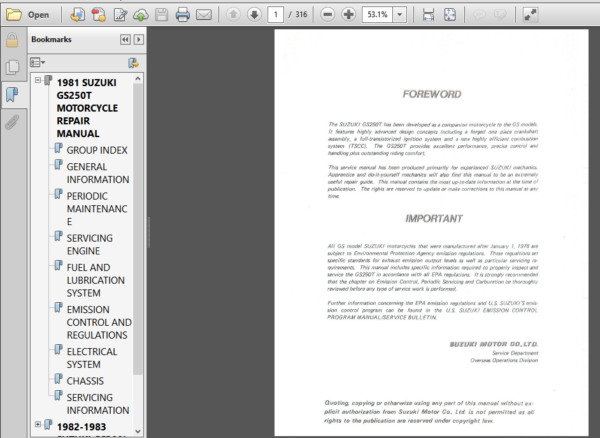Open the ELECTRICAL SYSTEM bookmark
The image size is (600, 438).
pyautogui.click(x=92, y=358)
